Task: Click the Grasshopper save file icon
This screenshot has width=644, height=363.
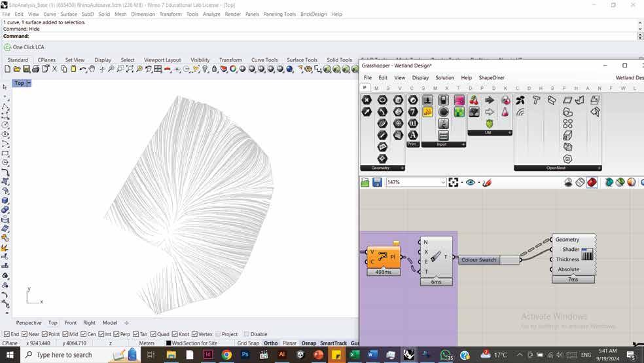Action: [377, 182]
